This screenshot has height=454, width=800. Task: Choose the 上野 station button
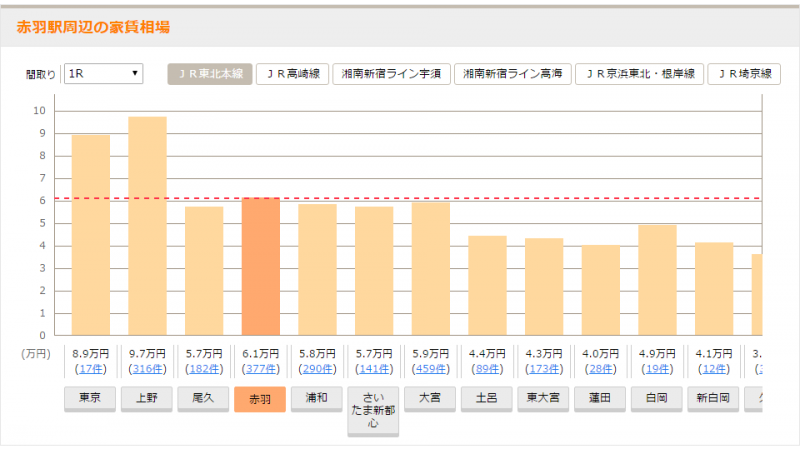click(x=146, y=398)
